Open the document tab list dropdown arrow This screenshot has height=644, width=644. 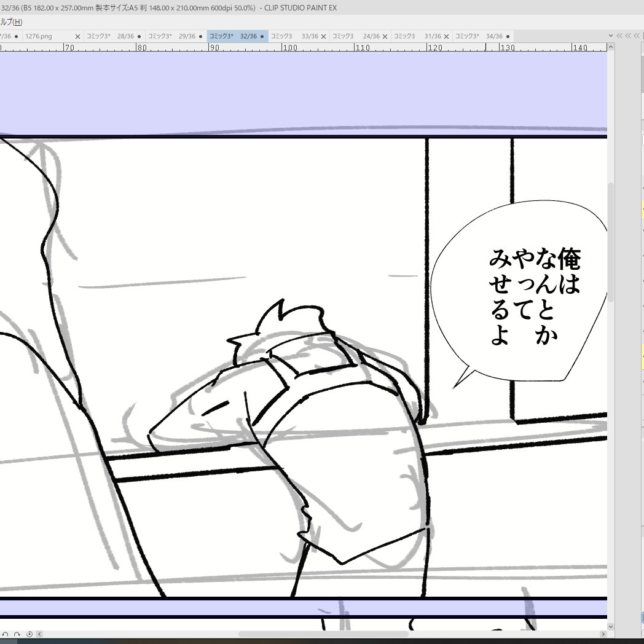(611, 36)
